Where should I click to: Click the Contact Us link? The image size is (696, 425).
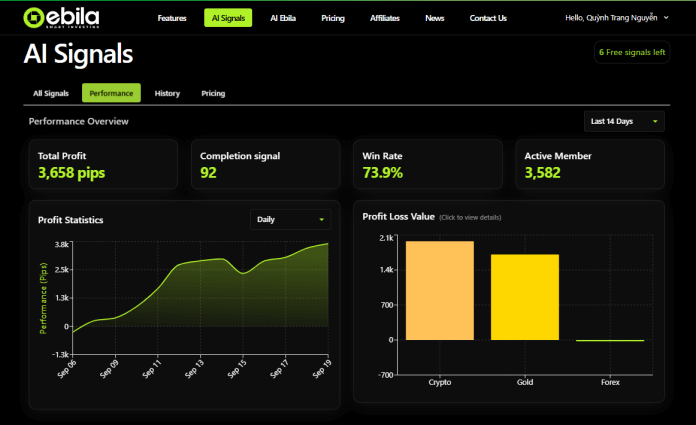(488, 18)
